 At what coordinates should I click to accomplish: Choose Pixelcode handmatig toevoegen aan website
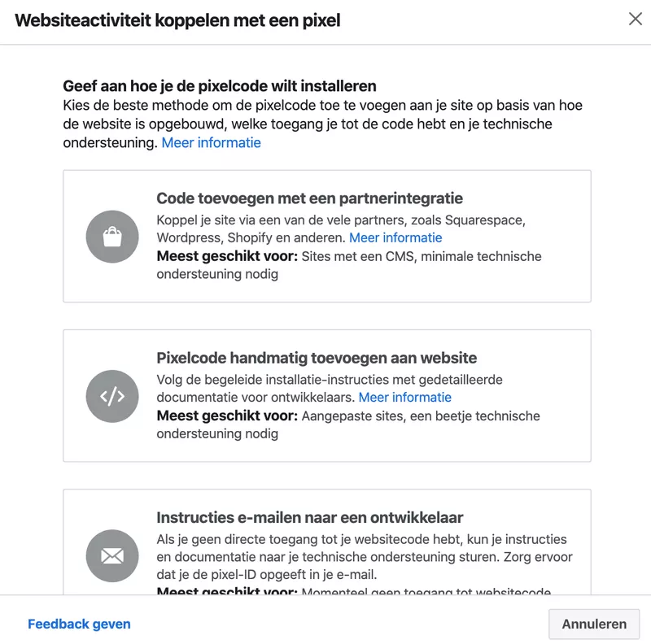tap(325, 394)
